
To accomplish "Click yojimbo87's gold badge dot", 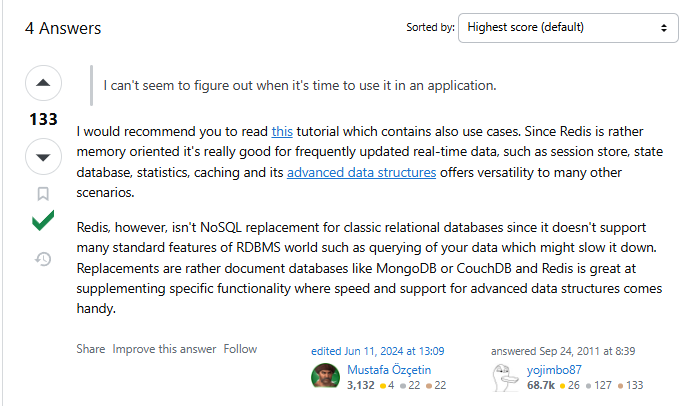I will pos(562,386).
